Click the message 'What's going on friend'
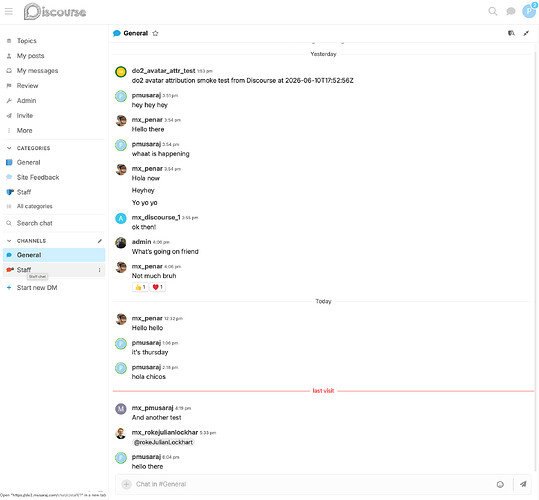Viewport: 539px width, 500px height. [165, 252]
